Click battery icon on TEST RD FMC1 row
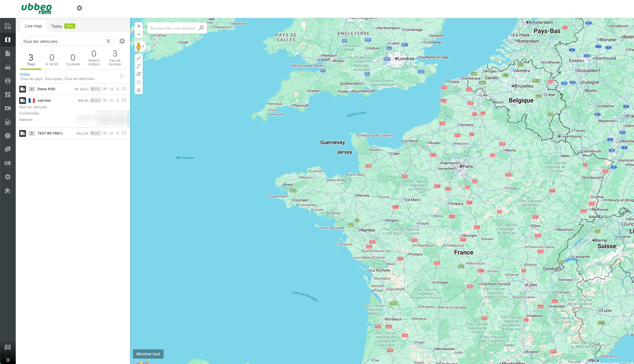634x364 pixels. click(x=112, y=133)
